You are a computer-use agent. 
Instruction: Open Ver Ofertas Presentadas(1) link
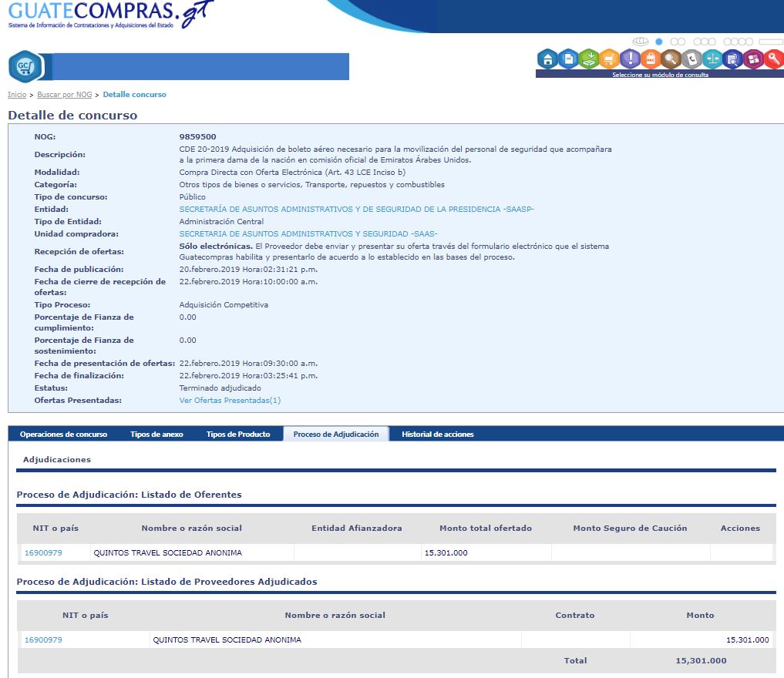point(230,401)
